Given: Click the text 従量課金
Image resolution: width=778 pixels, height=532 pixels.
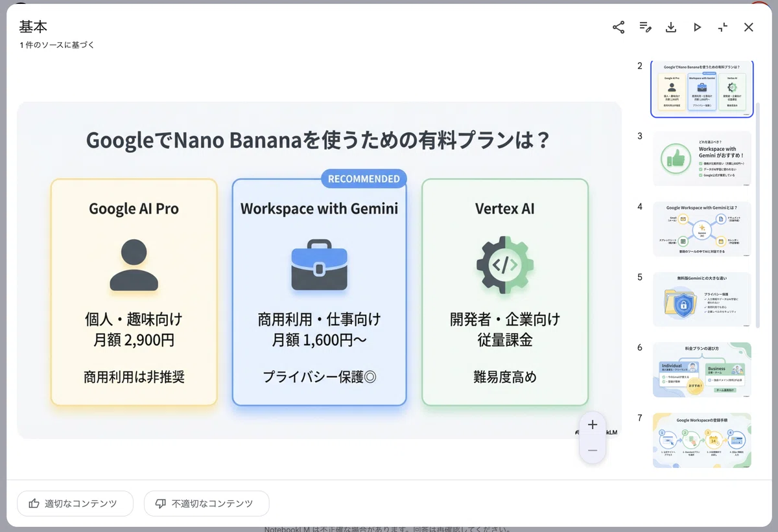Looking at the screenshot, I should click(x=505, y=340).
